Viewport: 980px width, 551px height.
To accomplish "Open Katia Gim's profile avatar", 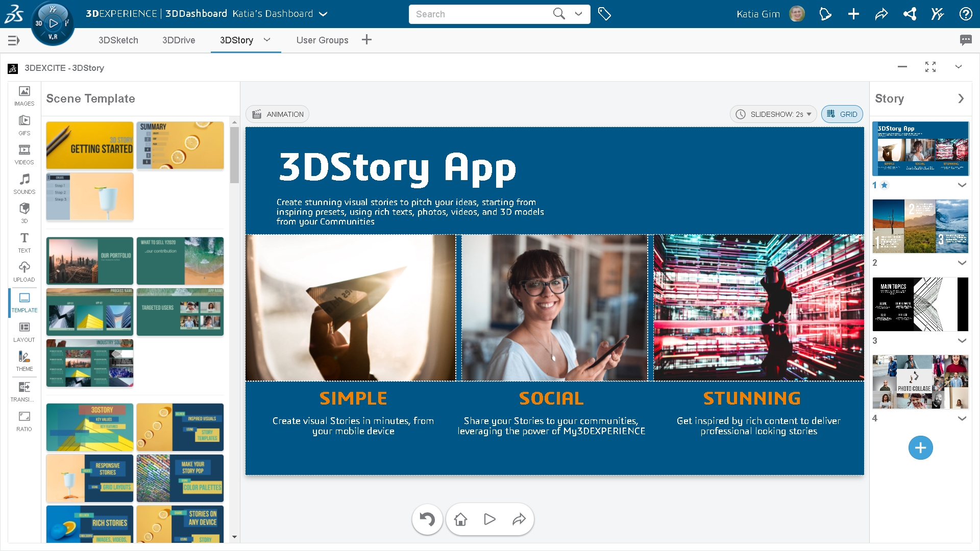I will (x=797, y=14).
